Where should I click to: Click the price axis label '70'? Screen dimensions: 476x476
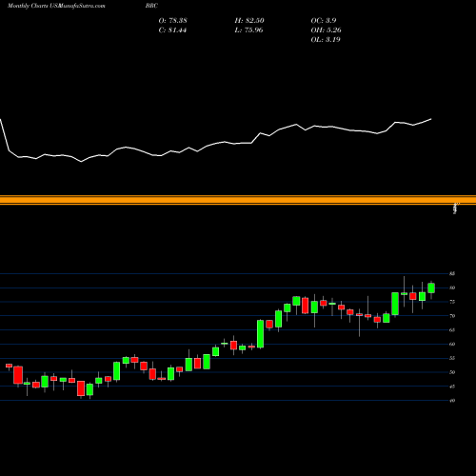point(452,316)
